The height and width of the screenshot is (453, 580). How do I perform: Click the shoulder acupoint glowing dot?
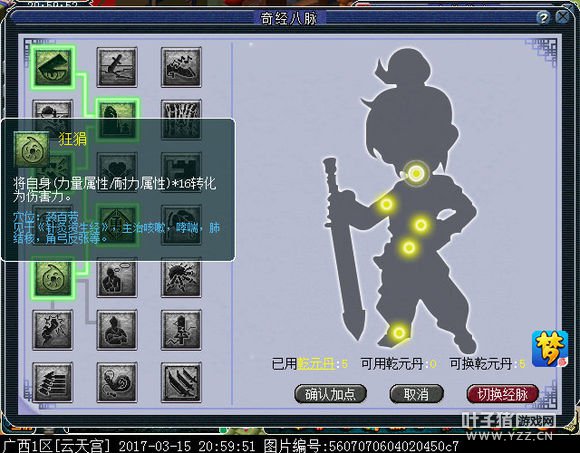tap(387, 204)
